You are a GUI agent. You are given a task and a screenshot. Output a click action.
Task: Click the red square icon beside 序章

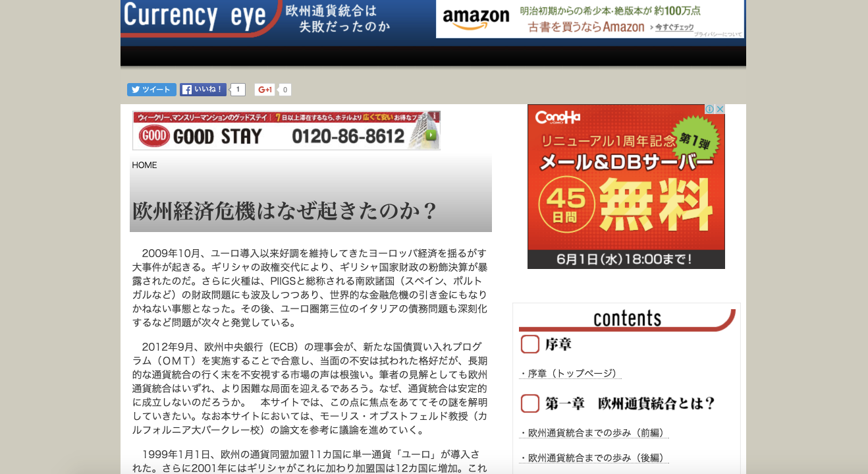click(529, 344)
